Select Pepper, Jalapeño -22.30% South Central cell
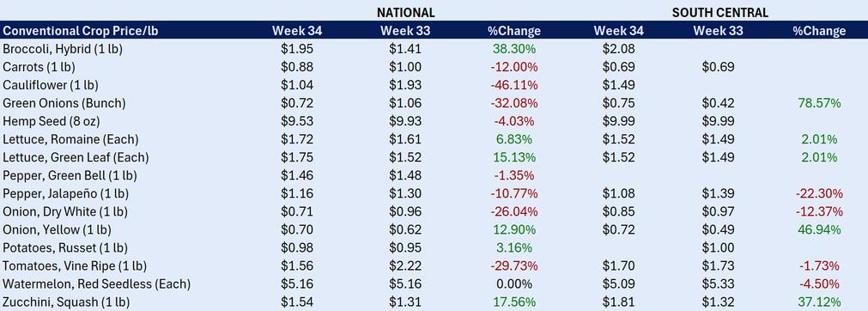Viewport: 868px width, 311px height. 819,193
